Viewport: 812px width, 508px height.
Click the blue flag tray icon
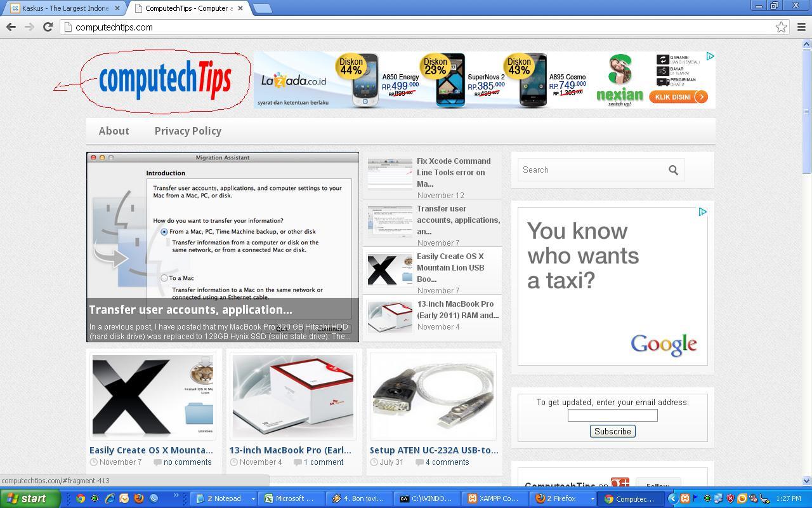point(695,498)
